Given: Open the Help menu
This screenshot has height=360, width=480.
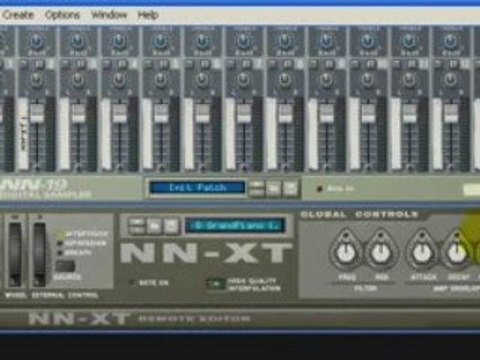Looking at the screenshot, I should pyautogui.click(x=148, y=15).
